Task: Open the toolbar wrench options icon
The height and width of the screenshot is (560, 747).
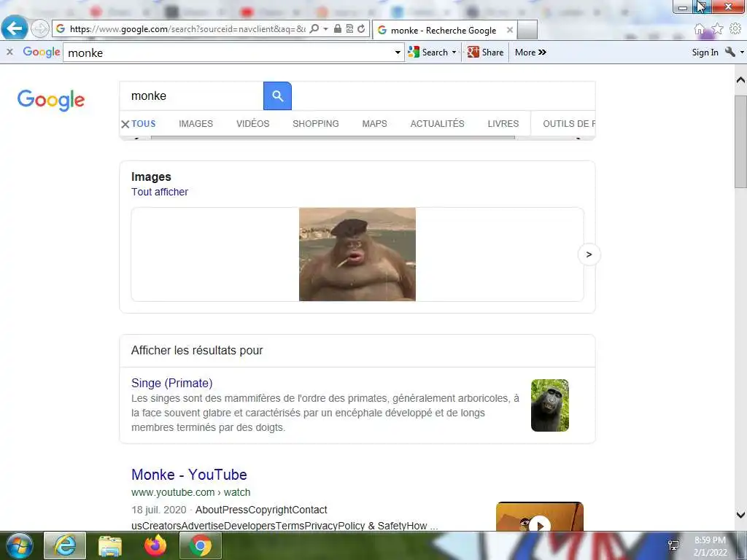Action: click(x=729, y=52)
